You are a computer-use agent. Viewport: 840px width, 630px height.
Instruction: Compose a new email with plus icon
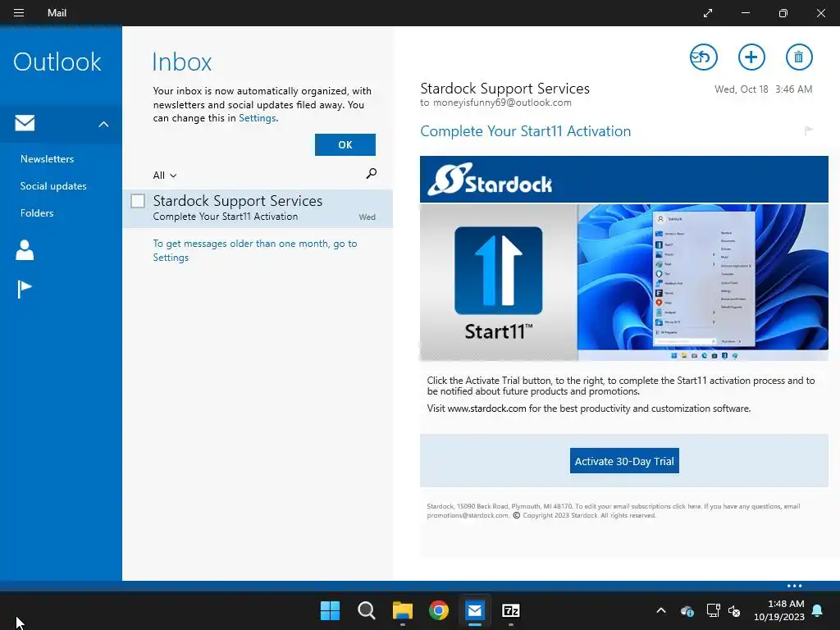click(x=751, y=57)
